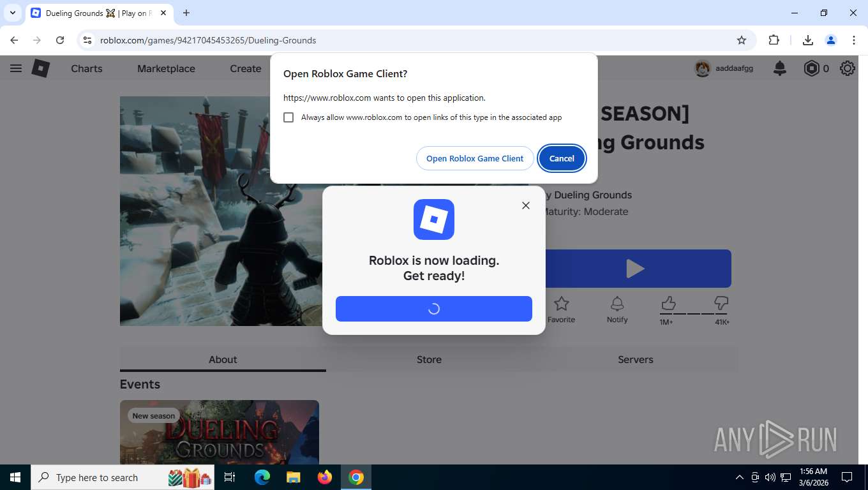Open the settings gear icon
The width and height of the screenshot is (868, 490).
click(848, 68)
